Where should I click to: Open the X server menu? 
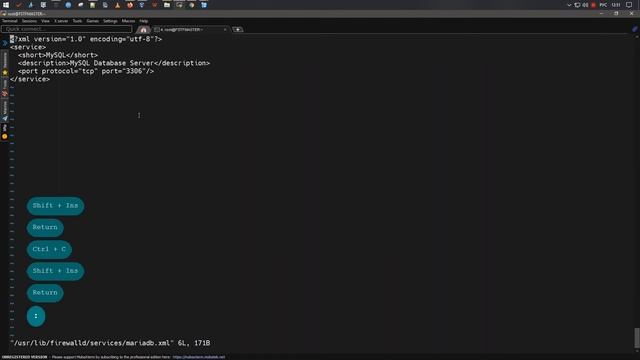pyautogui.click(x=61, y=21)
